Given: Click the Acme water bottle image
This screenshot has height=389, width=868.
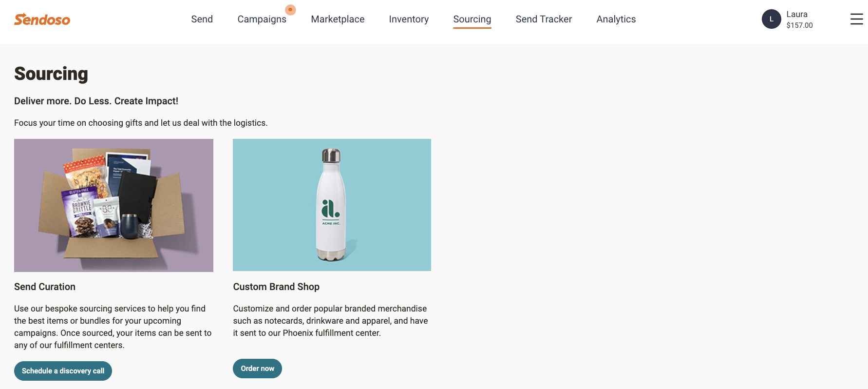Looking at the screenshot, I should pos(332,205).
